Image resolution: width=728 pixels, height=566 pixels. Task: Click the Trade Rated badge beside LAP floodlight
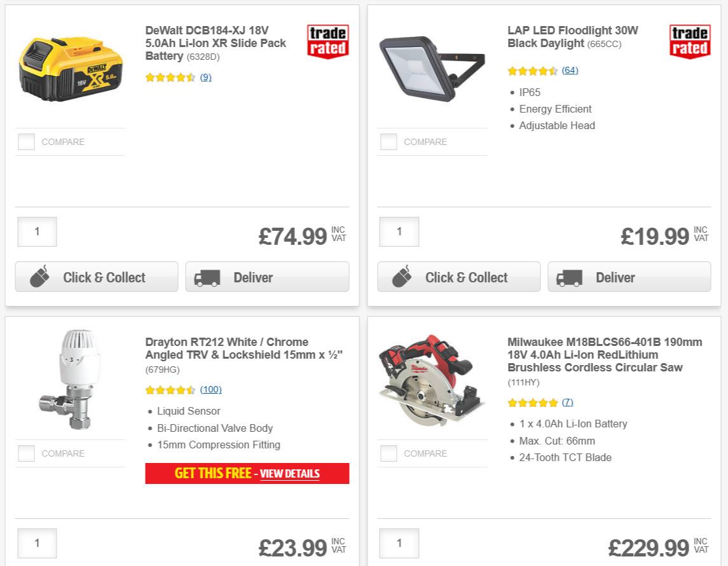(x=689, y=40)
